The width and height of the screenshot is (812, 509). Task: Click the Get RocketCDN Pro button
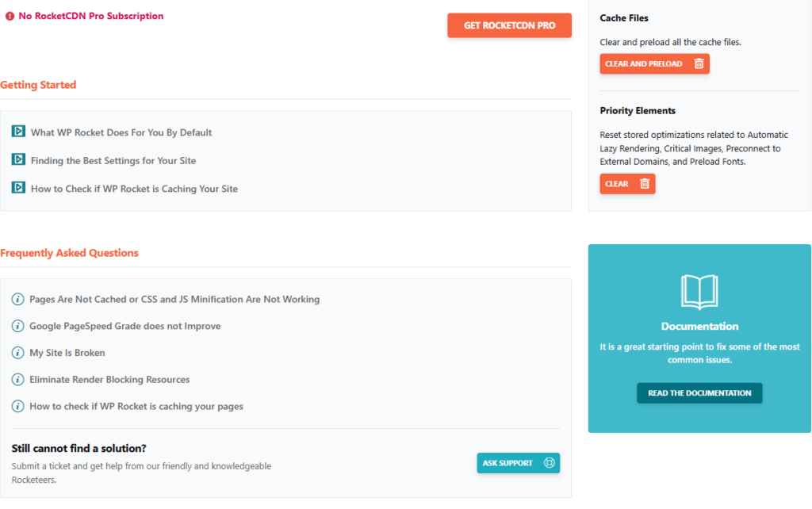(509, 25)
